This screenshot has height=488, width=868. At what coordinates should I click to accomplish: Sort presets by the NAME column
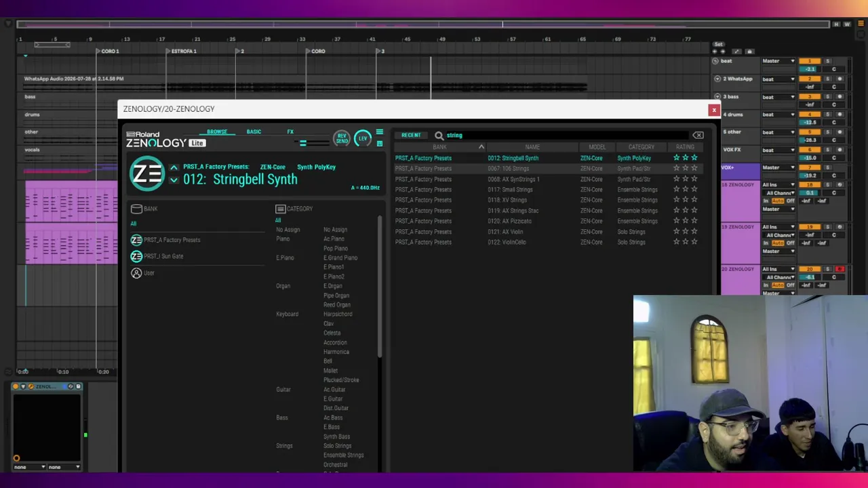[x=532, y=147]
